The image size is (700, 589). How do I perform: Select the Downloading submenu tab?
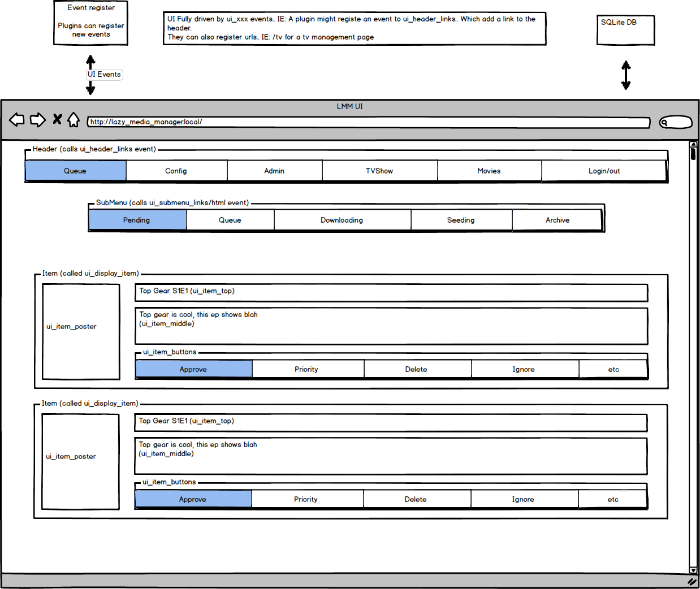click(342, 220)
